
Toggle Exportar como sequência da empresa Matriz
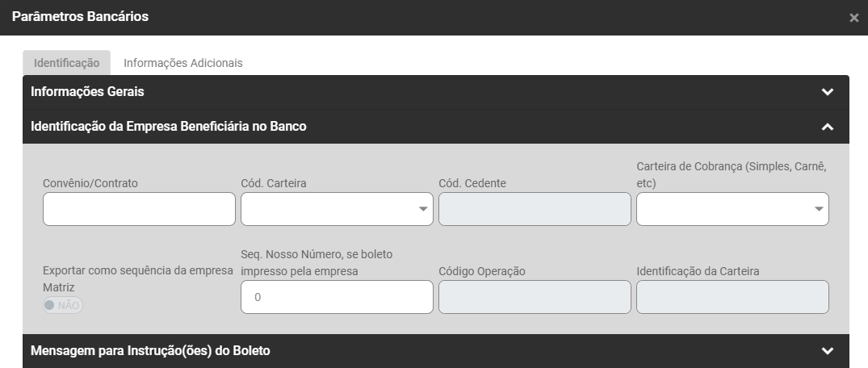63,305
